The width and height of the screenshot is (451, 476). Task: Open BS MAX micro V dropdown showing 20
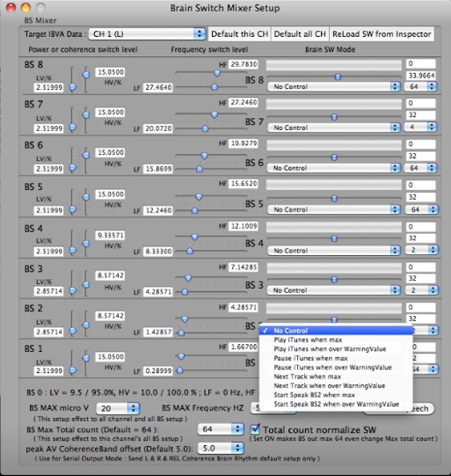118,408
